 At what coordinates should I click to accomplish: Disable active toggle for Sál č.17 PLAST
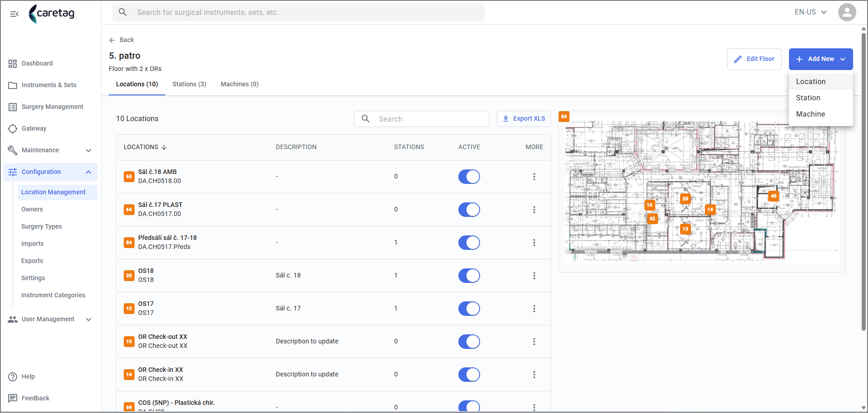[469, 210]
